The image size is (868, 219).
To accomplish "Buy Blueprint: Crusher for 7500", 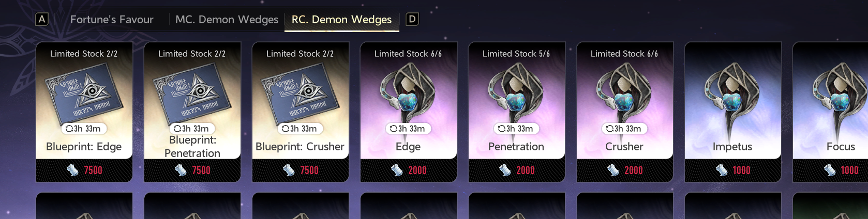I will [x=301, y=170].
